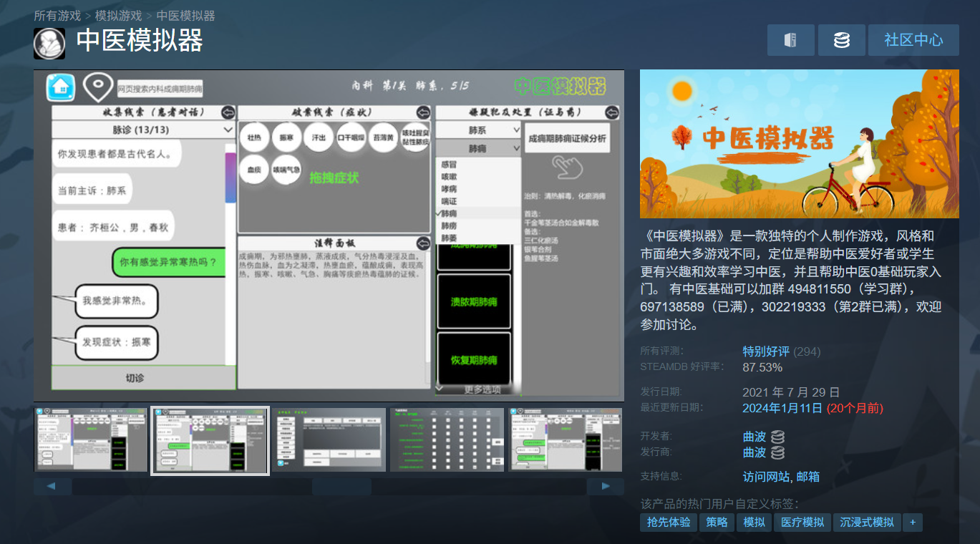Open publisher 曲波 link
Image resolution: width=980 pixels, height=544 pixels.
point(755,452)
